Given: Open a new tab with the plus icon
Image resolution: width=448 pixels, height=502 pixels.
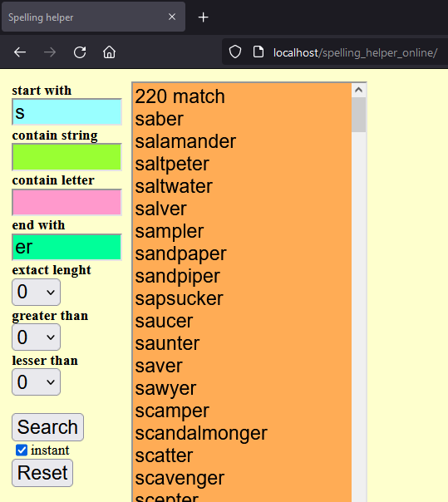Looking at the screenshot, I should (204, 17).
